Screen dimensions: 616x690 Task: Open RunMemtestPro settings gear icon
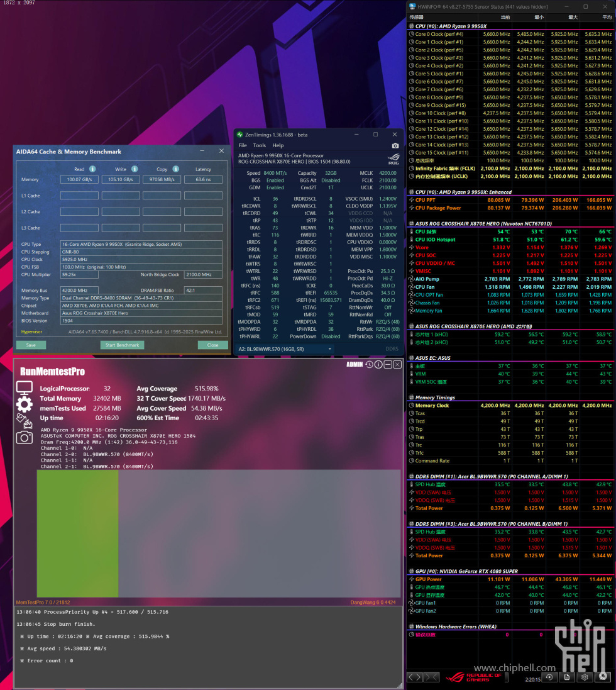point(24,404)
